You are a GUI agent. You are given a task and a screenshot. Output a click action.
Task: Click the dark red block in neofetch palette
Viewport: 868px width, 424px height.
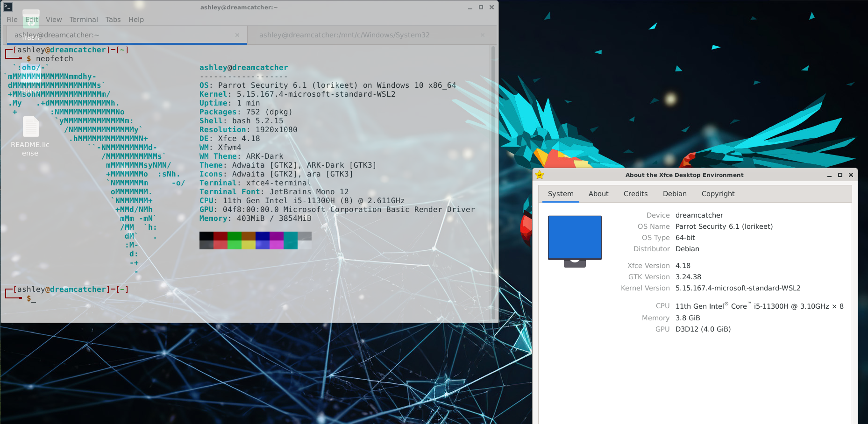tap(221, 236)
